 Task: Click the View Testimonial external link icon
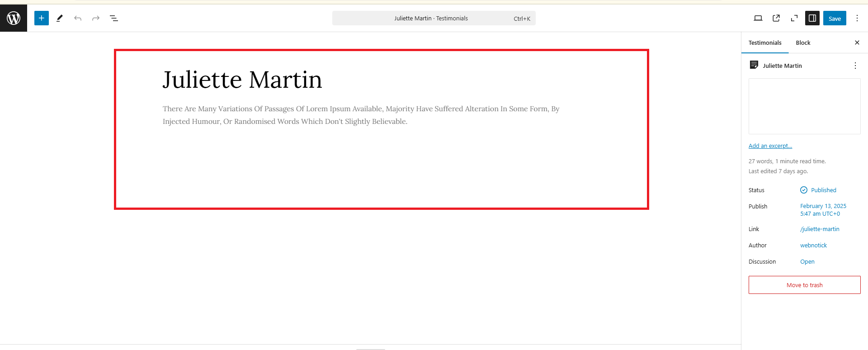(776, 18)
